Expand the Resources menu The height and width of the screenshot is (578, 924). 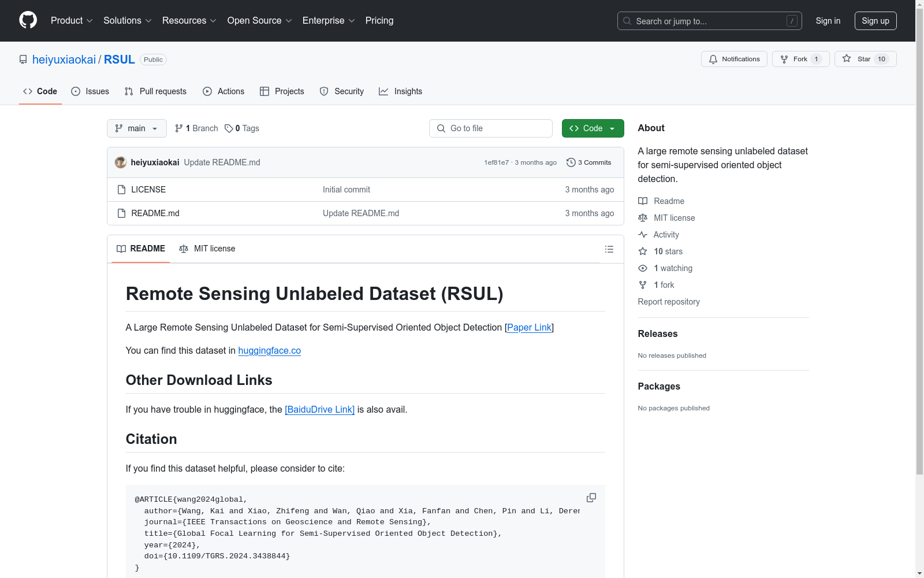click(189, 21)
